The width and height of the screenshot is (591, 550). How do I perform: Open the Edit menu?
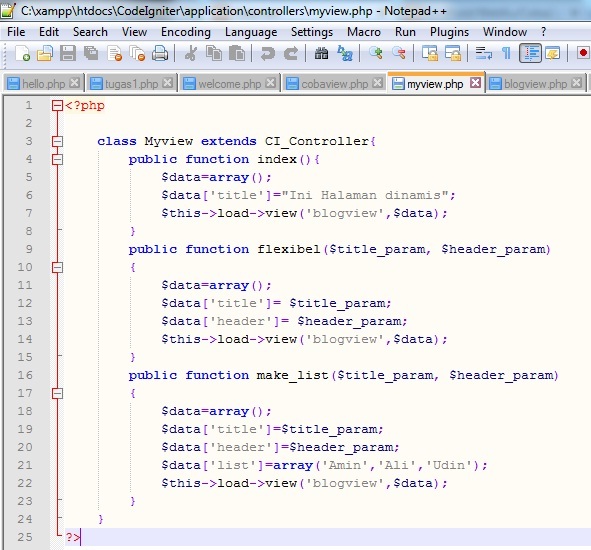(x=49, y=32)
